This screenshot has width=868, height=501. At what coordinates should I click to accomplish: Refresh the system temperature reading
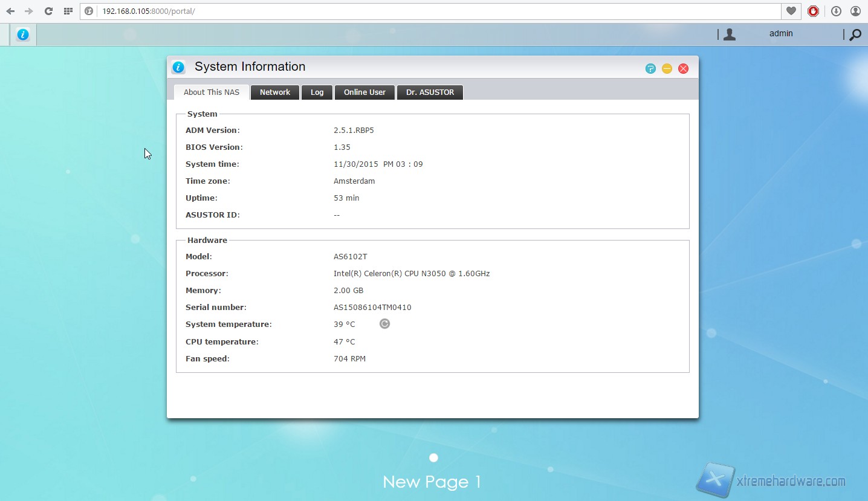click(384, 324)
